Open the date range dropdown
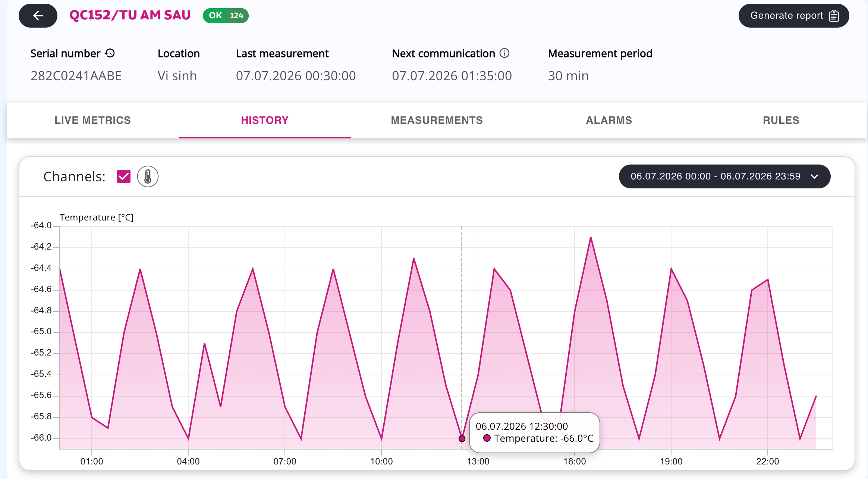This screenshot has width=868, height=479. [x=724, y=176]
